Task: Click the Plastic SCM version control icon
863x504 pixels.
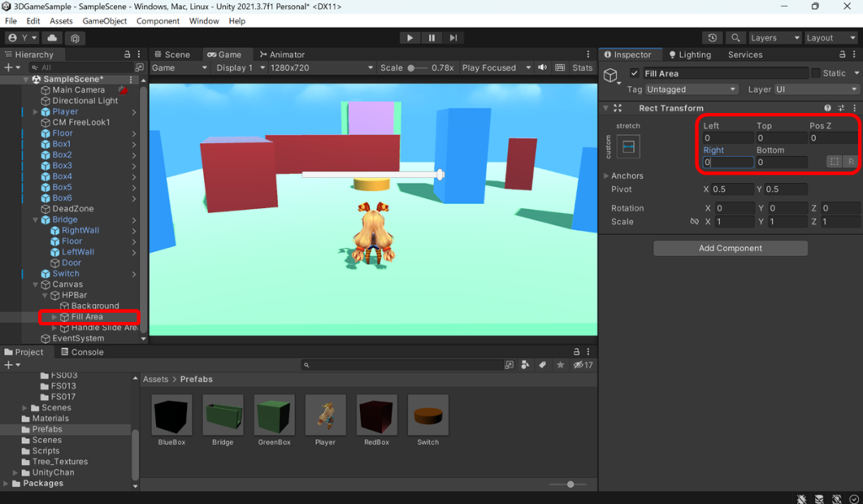Action: [77, 38]
